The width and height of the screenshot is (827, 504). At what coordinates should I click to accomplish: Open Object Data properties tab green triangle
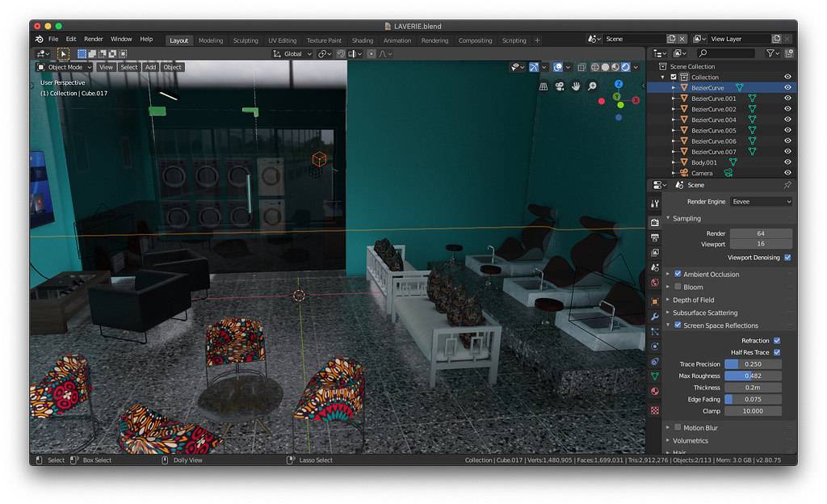[x=654, y=376]
